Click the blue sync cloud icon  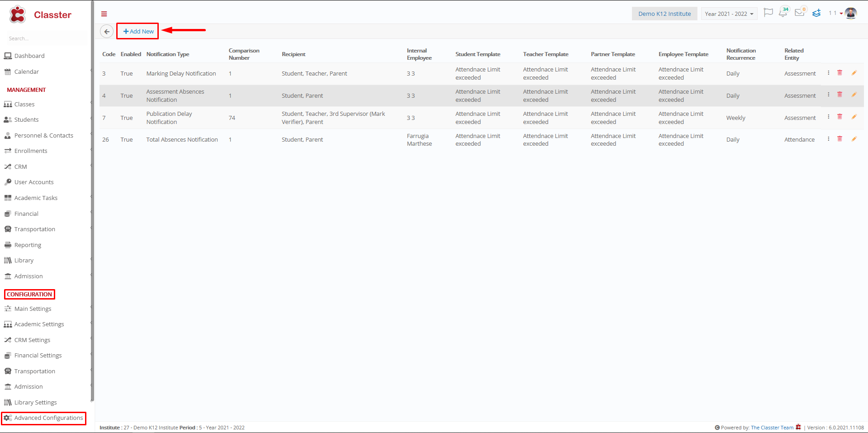click(816, 13)
